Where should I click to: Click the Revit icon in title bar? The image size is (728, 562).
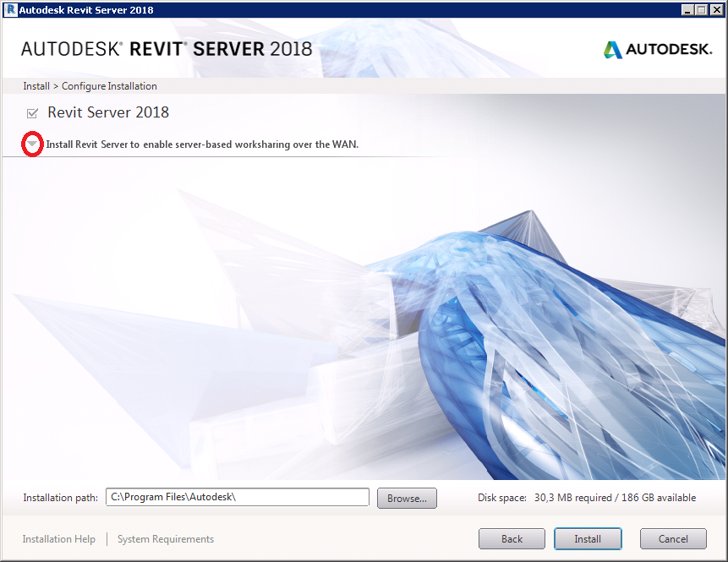point(11,10)
